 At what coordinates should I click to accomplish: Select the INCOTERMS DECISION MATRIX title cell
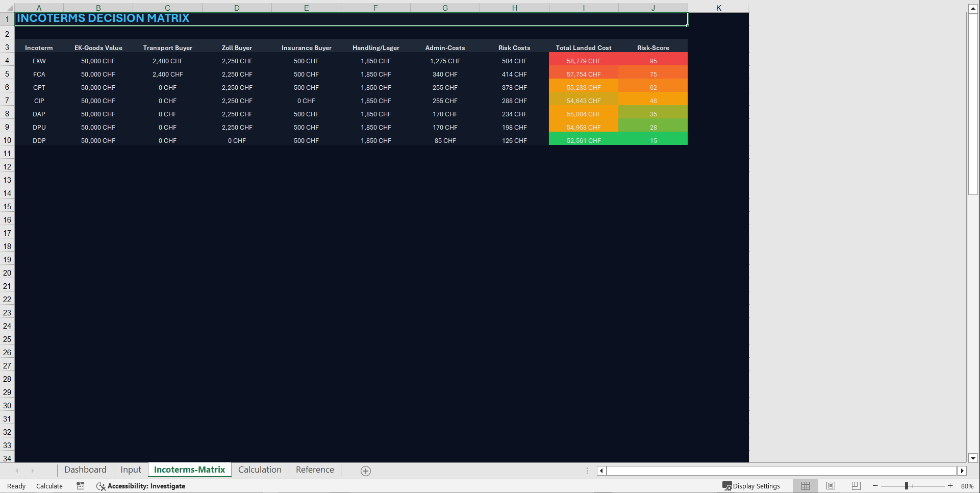[351, 19]
